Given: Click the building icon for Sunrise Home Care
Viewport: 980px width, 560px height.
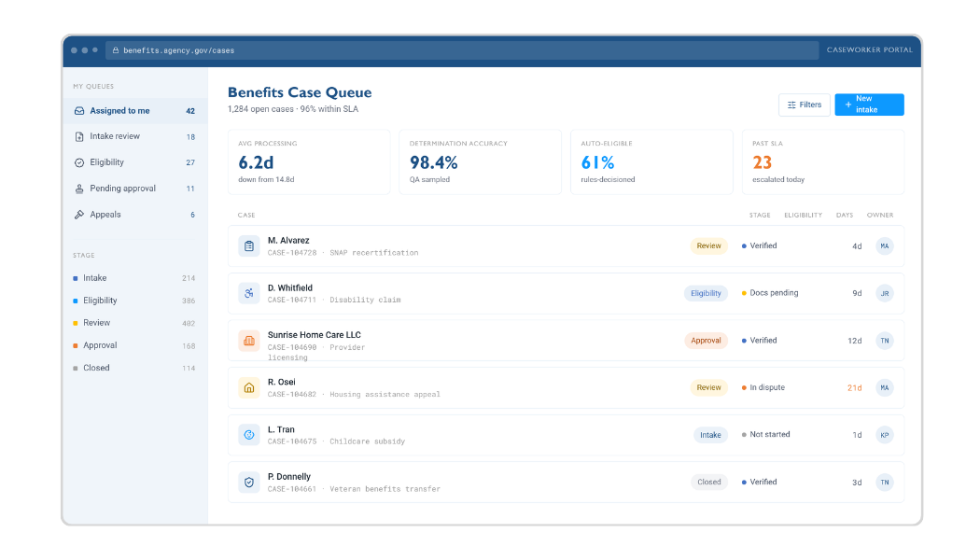Looking at the screenshot, I should (249, 341).
